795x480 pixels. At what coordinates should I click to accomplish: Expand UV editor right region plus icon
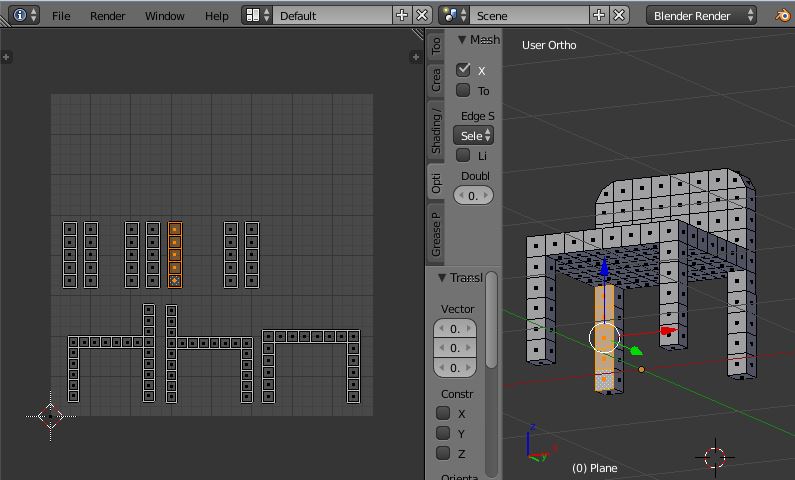pos(415,57)
